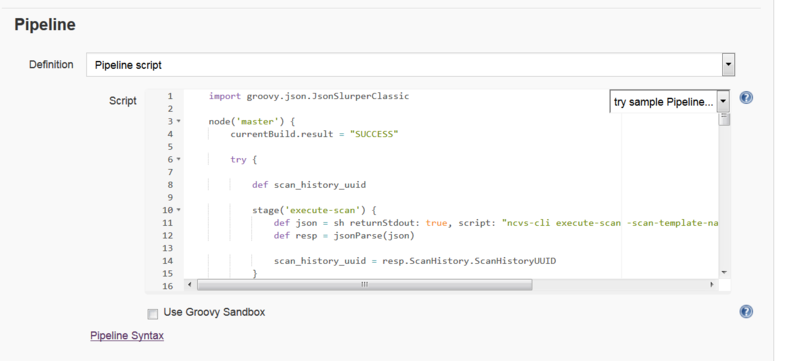Open help for Use Groovy Sandbox
800x361 pixels.
[x=746, y=312]
